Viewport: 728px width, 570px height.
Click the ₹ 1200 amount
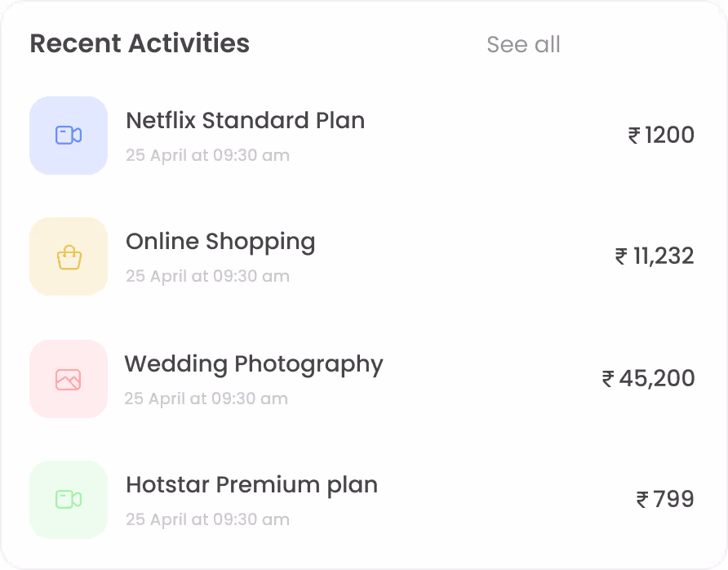pos(661,136)
